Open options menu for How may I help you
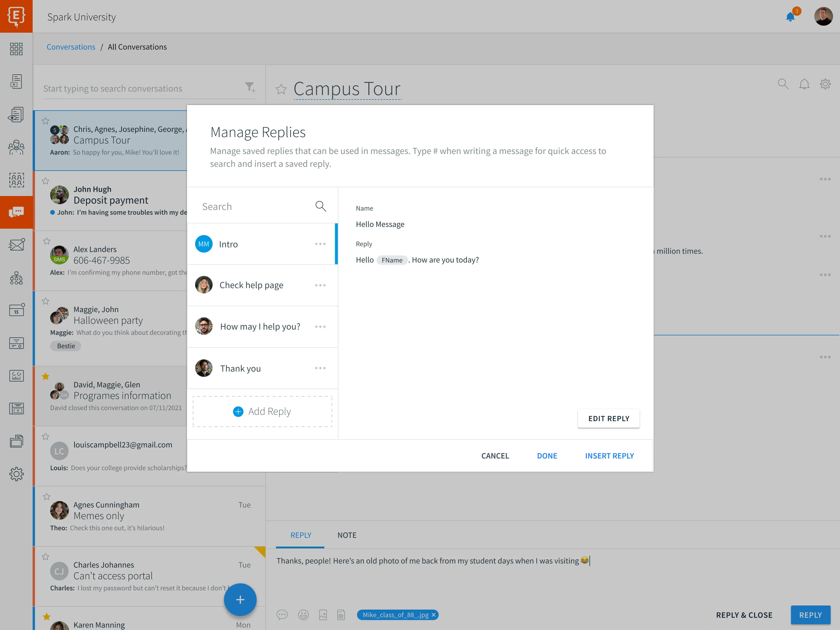Screen dimensions: 840x630 click(320, 327)
